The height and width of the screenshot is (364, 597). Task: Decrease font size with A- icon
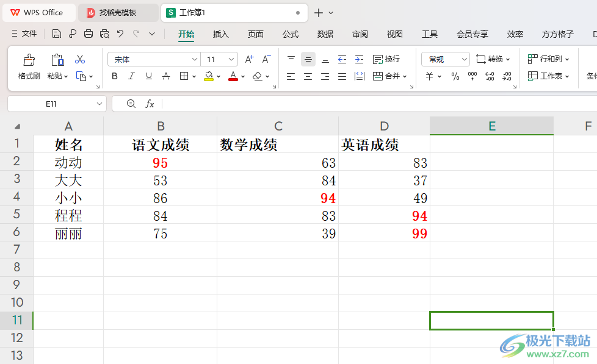click(x=266, y=59)
